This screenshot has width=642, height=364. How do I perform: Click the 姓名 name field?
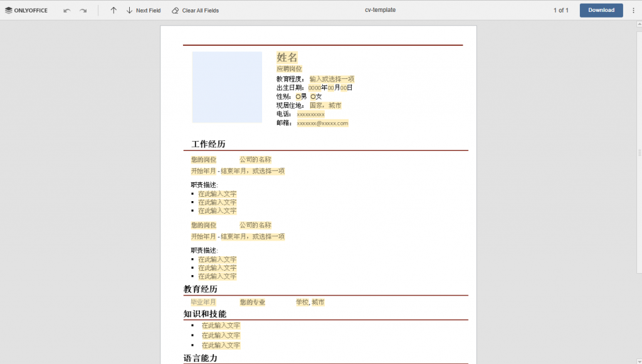(287, 57)
